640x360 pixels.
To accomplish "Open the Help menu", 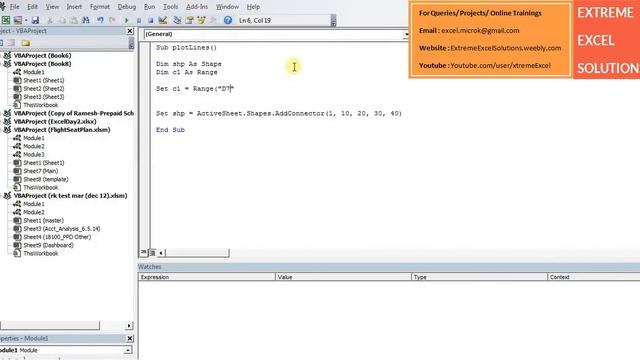I will click(x=253, y=7).
